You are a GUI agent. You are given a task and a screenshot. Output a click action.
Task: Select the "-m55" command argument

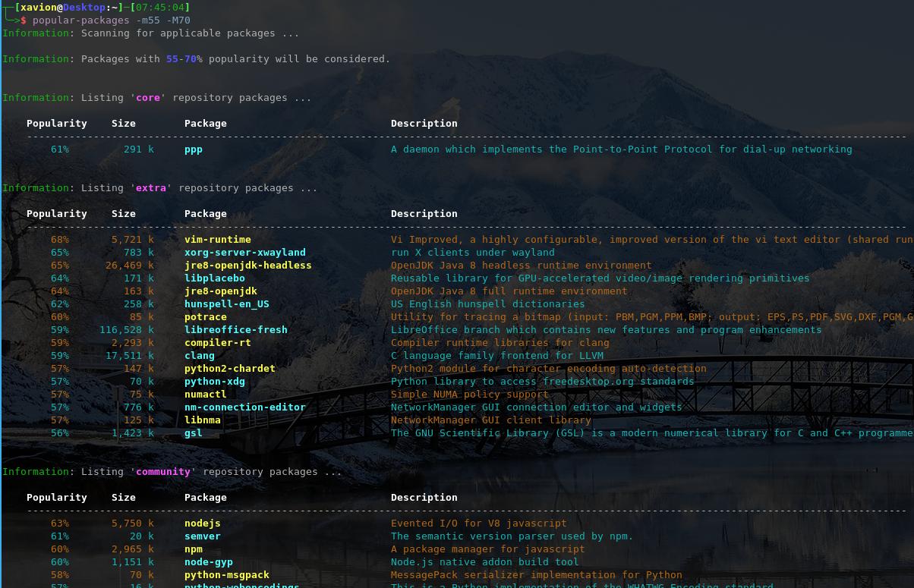(148, 20)
